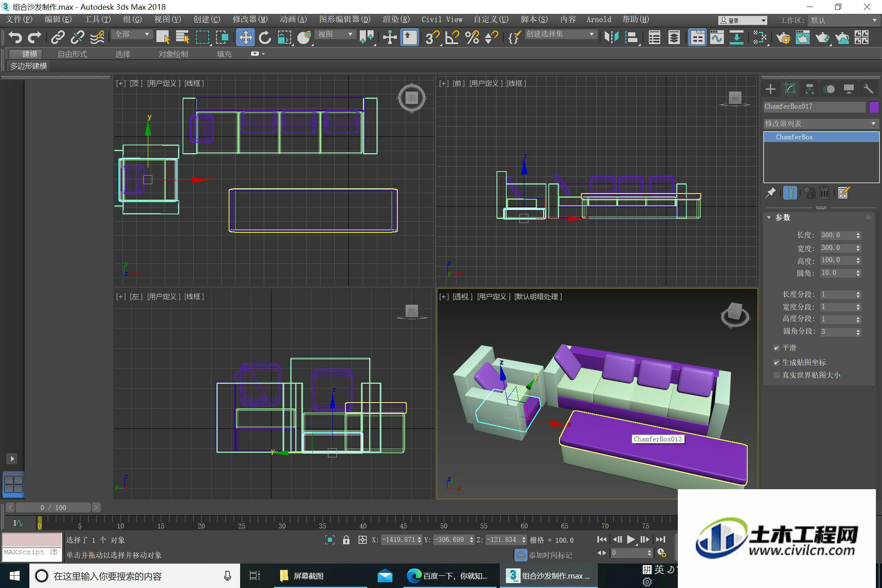882x588 pixels.
Task: Choose the Rectangular Selection Region icon
Action: pos(203,38)
